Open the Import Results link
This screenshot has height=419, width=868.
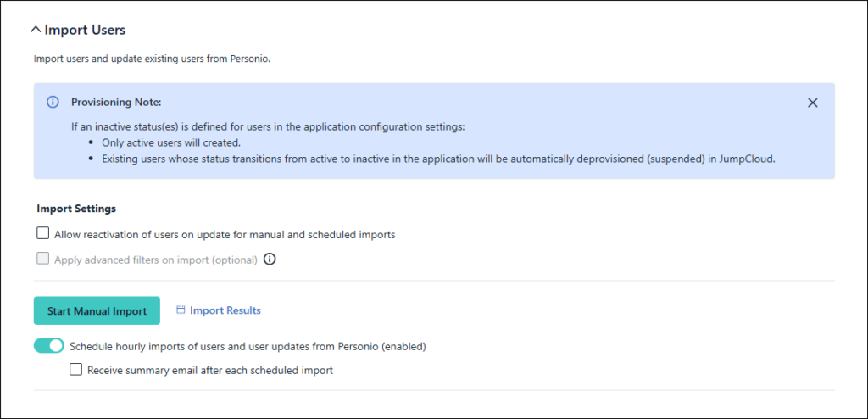point(225,310)
